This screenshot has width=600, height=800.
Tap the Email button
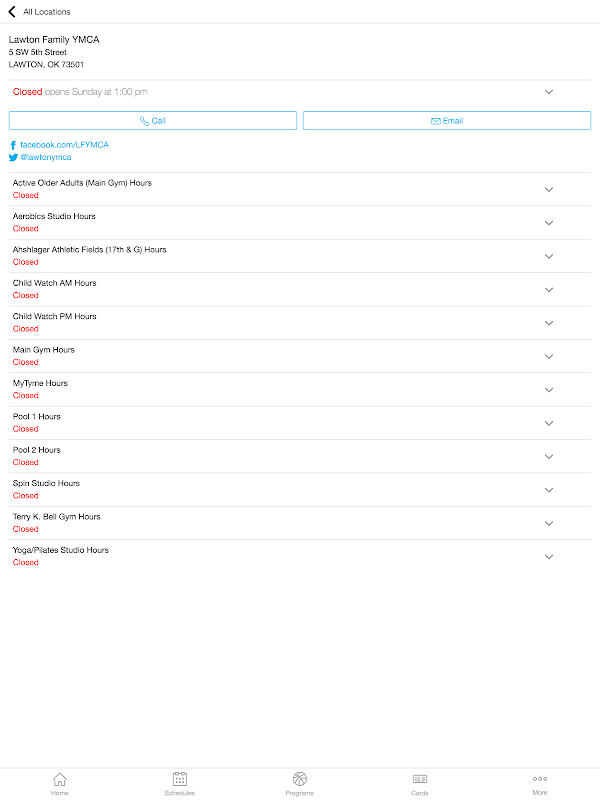pyautogui.click(x=447, y=121)
